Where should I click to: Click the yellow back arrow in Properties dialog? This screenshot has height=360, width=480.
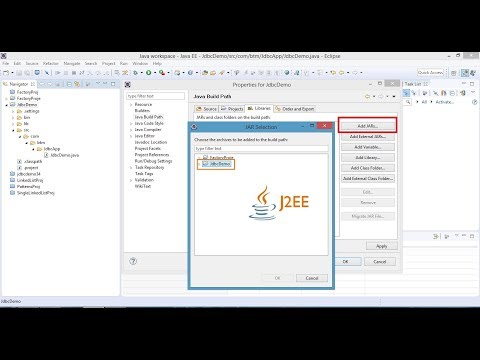tap(367, 96)
